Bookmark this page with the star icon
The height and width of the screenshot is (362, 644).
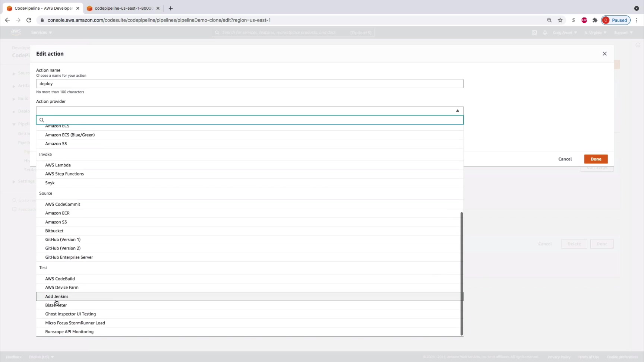point(560,20)
